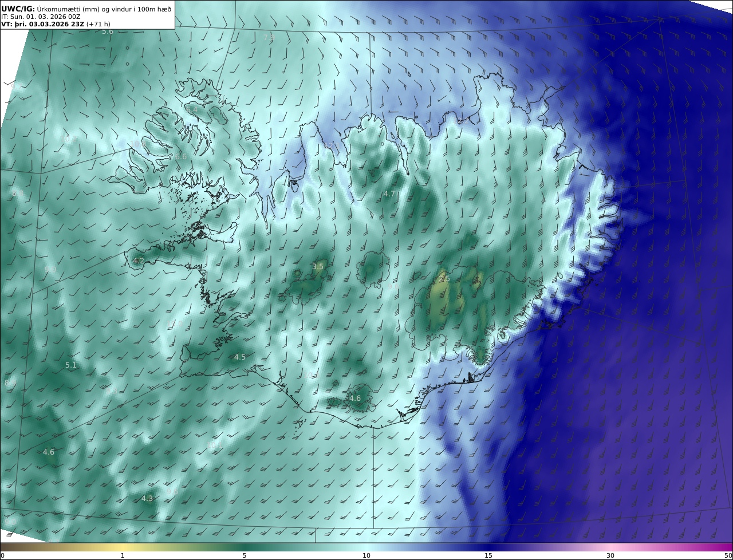Click the colorbar tick label 10
The image size is (733, 560).
click(366, 555)
